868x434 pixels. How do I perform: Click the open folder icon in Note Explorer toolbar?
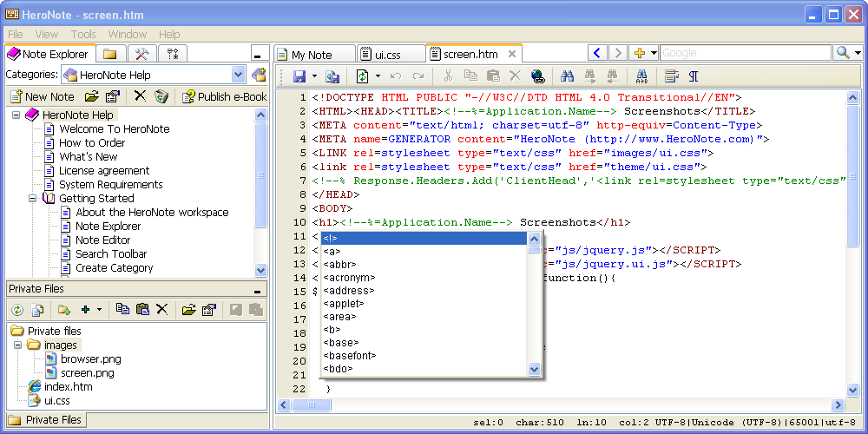click(x=91, y=96)
